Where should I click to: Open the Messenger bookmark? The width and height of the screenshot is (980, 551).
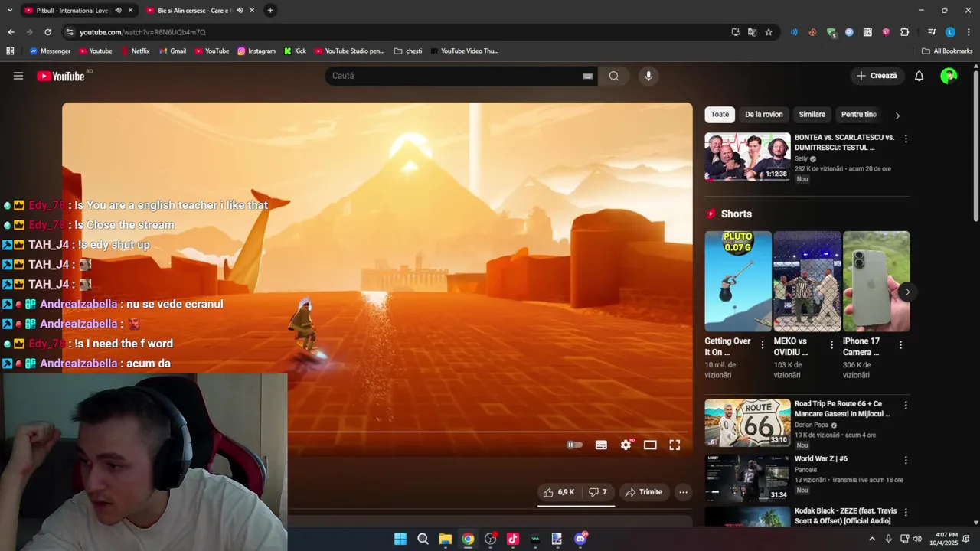click(50, 51)
